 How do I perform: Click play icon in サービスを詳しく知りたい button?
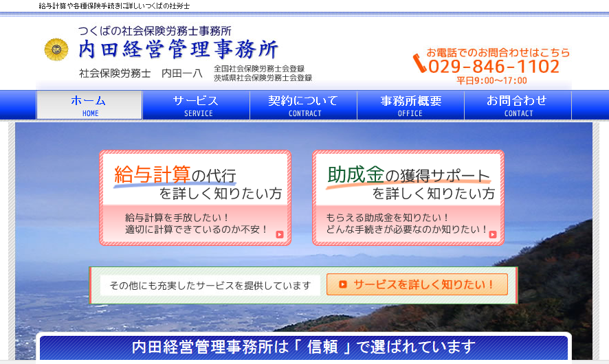tap(342, 284)
